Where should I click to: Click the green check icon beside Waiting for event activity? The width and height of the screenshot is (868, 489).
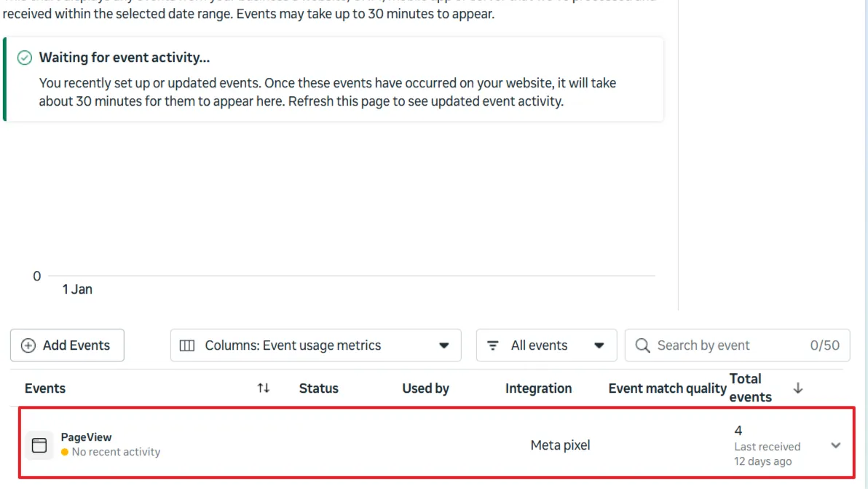point(24,58)
